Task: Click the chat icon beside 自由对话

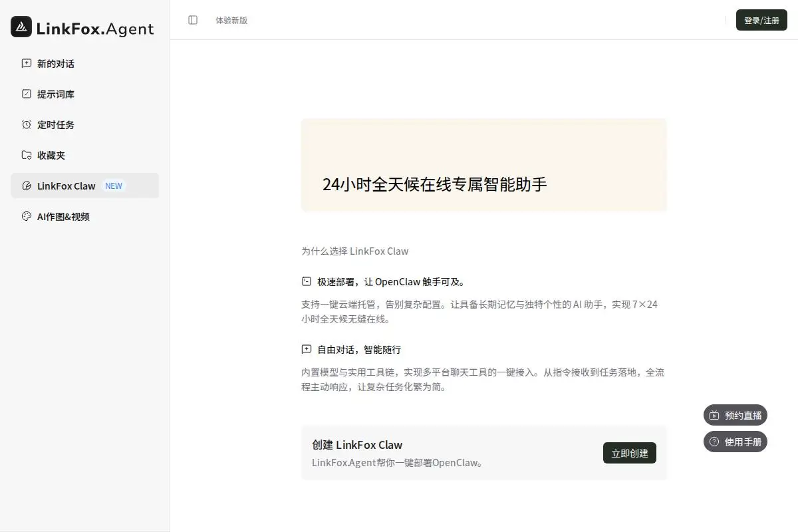Action: pos(307,350)
